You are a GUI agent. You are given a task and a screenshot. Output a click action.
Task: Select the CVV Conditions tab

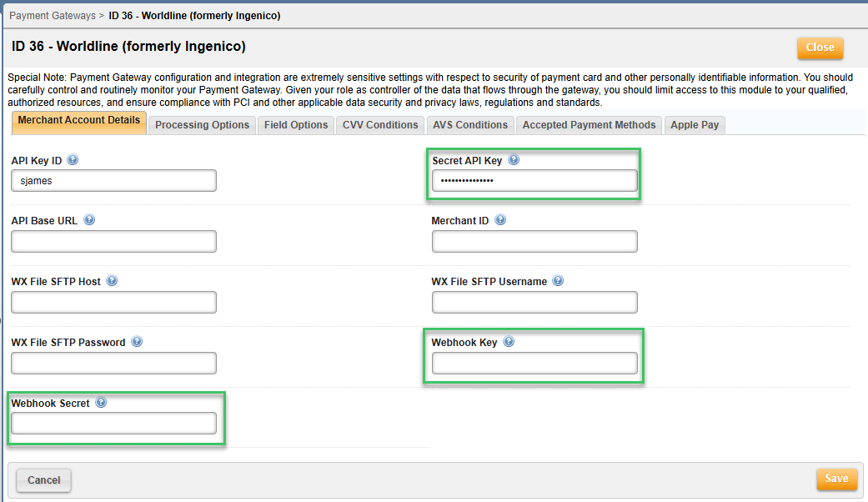[x=380, y=125]
